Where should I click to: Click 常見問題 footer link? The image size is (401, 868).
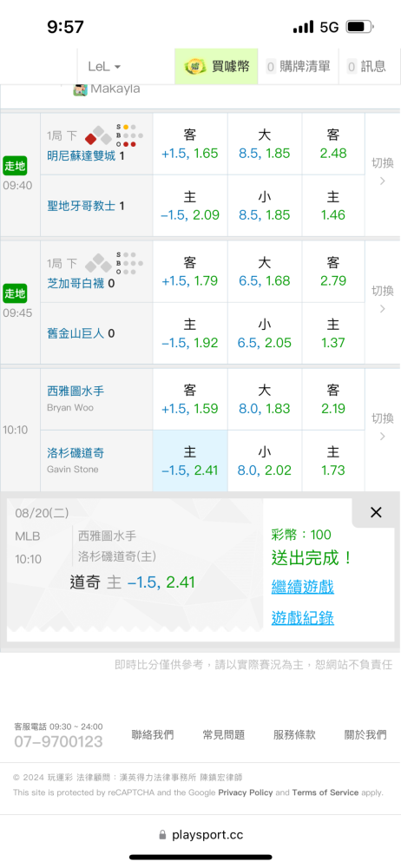tap(224, 734)
